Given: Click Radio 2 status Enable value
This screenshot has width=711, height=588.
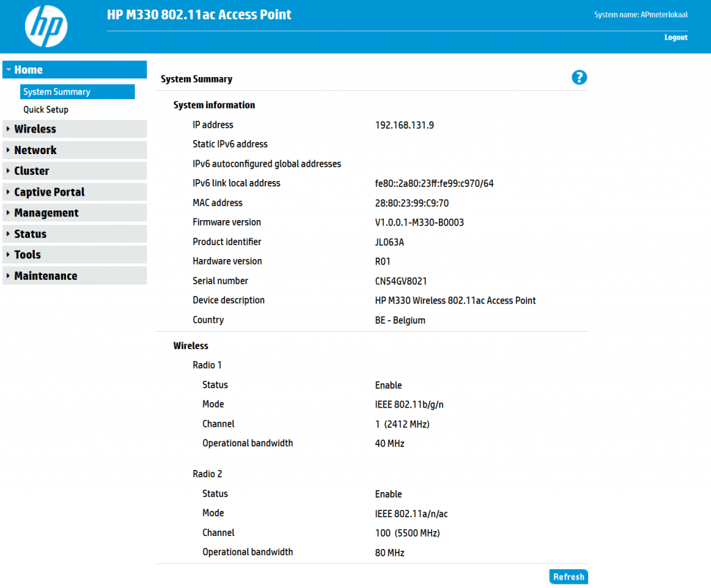Looking at the screenshot, I should (388, 494).
